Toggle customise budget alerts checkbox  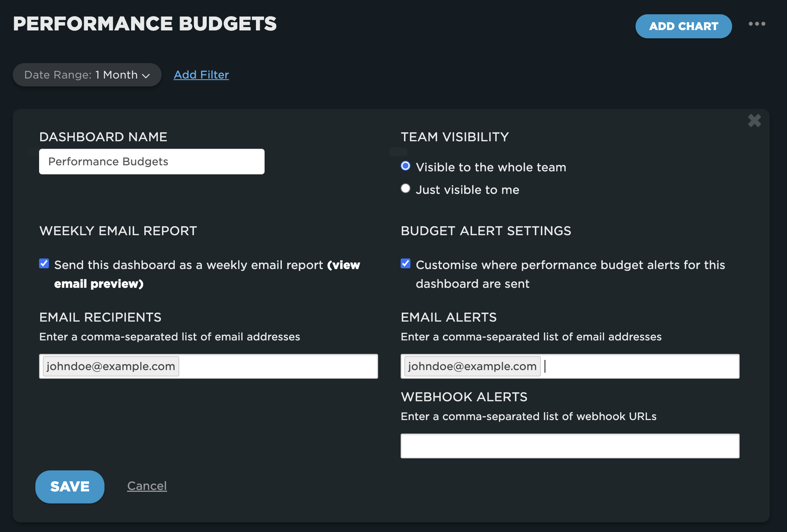tap(406, 264)
